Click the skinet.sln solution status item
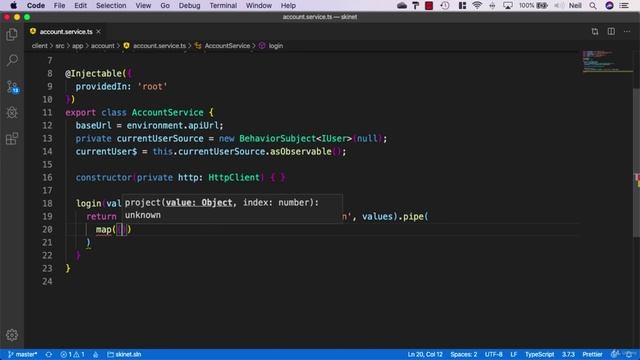640x360 pixels. 124,354
